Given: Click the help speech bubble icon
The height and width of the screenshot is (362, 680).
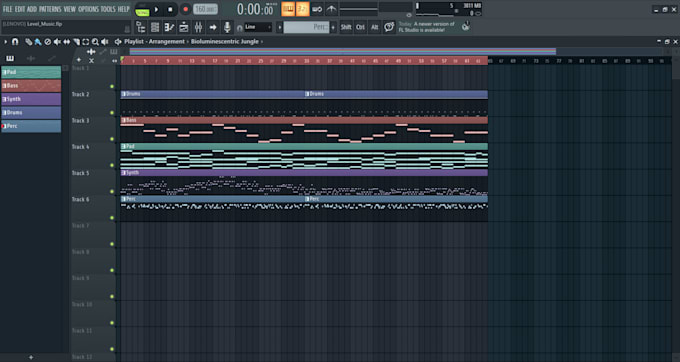Looking at the screenshot, I should click(x=389, y=27).
